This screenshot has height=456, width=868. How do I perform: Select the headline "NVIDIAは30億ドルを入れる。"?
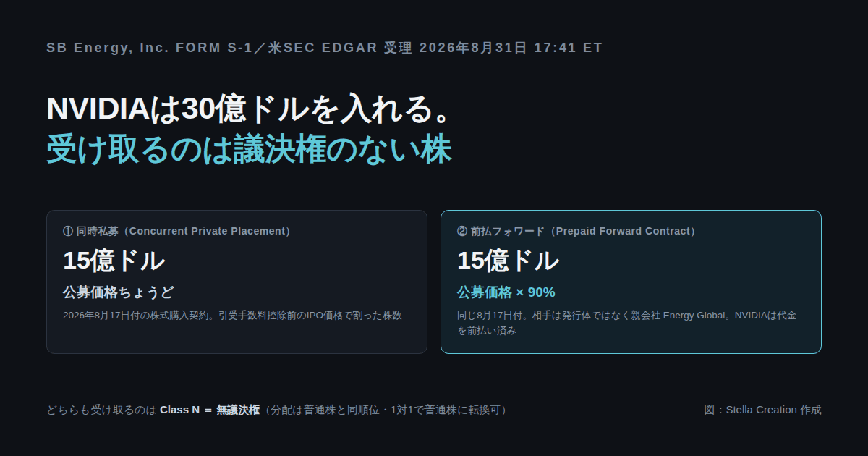[x=250, y=109]
